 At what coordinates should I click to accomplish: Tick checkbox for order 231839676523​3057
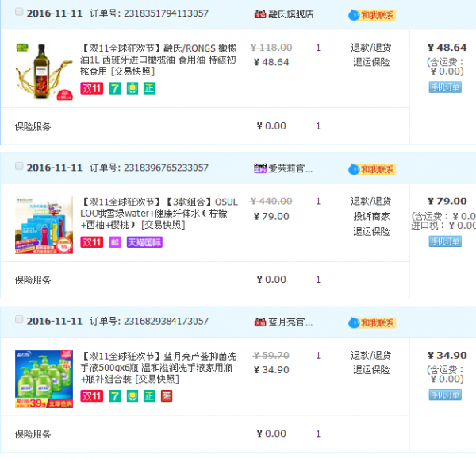pyautogui.click(x=19, y=166)
